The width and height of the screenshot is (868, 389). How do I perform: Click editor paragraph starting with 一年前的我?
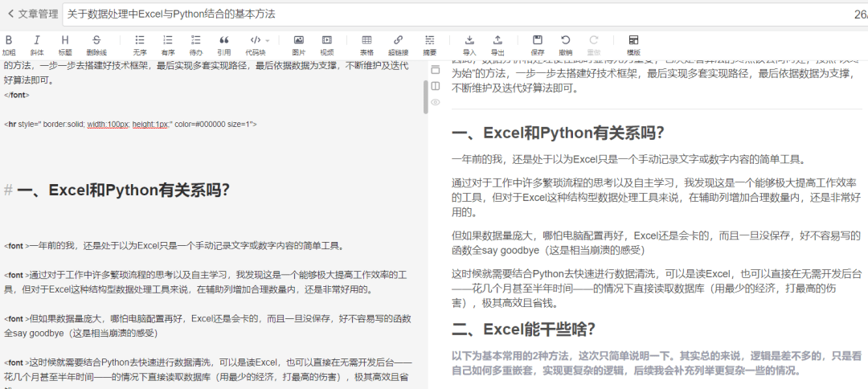(174, 246)
